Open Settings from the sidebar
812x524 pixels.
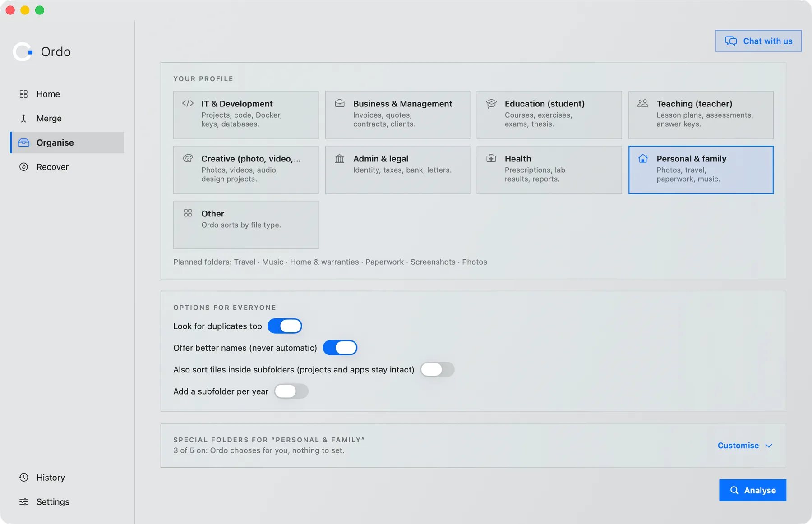tap(67, 502)
